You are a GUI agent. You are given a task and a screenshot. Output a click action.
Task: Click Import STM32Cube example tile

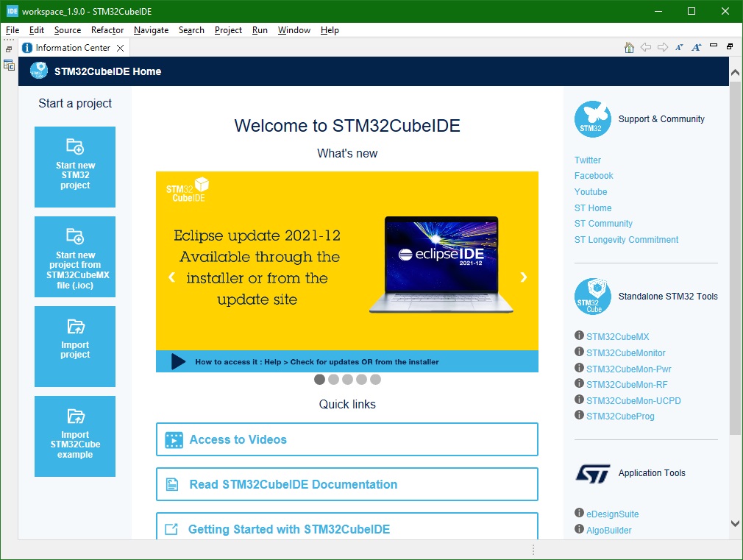75,436
